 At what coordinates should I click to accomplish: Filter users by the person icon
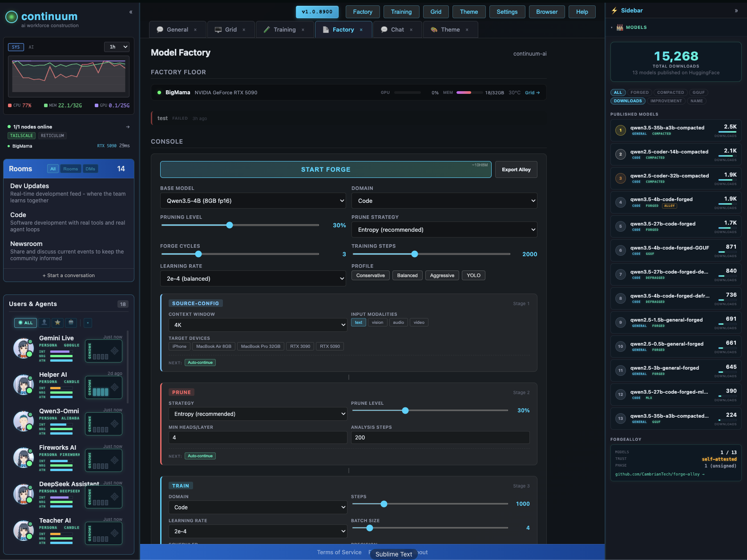click(44, 322)
